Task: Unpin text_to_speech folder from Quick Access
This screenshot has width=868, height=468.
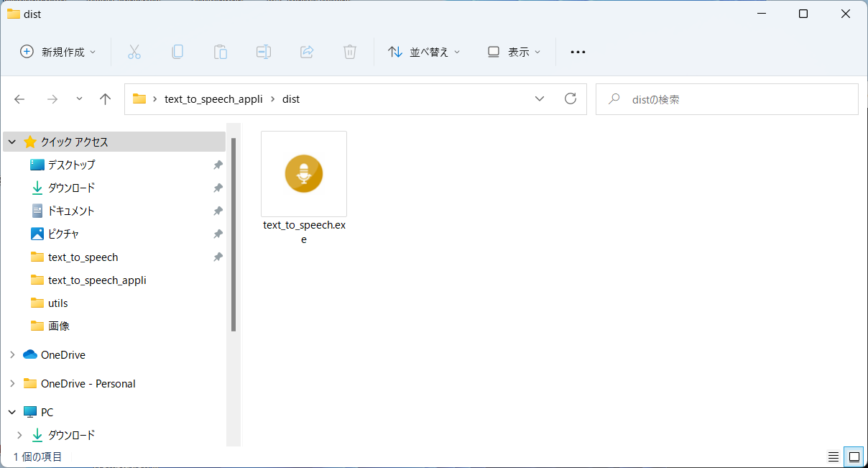Action: pos(218,257)
